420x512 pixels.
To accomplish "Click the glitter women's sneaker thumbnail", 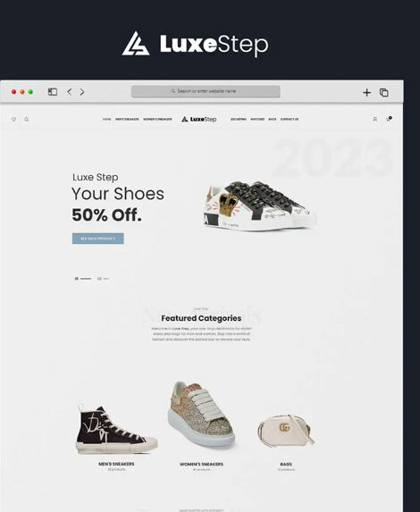I will click(x=201, y=414).
